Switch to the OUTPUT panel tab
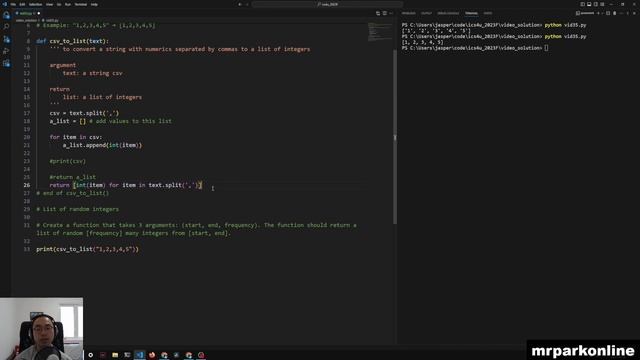This screenshot has height=360, width=640. 426,13
